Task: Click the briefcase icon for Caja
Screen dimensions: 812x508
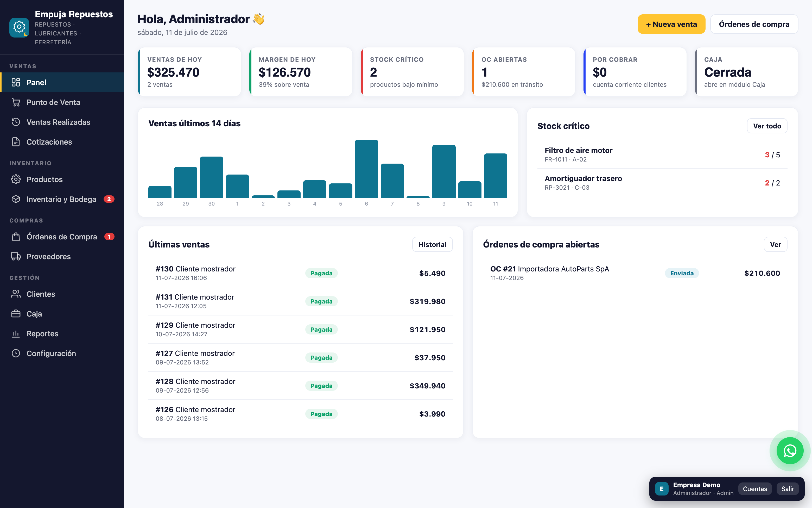Action: click(16, 314)
